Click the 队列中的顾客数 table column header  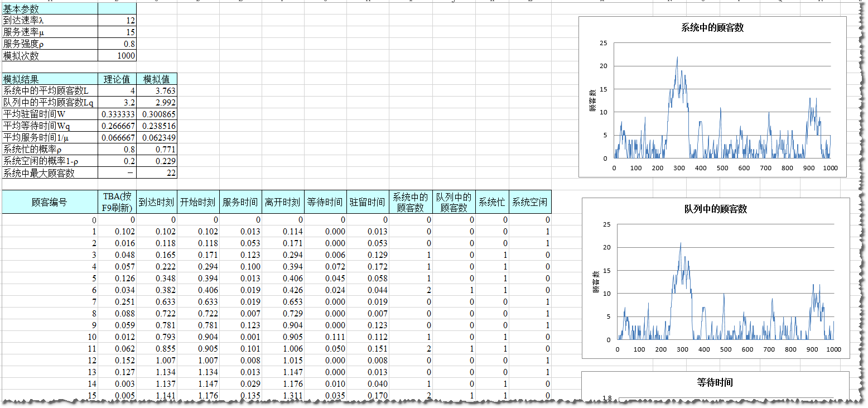(x=454, y=202)
